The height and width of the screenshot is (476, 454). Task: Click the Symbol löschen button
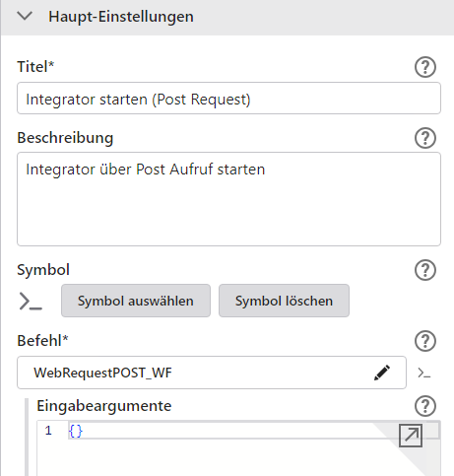(284, 301)
